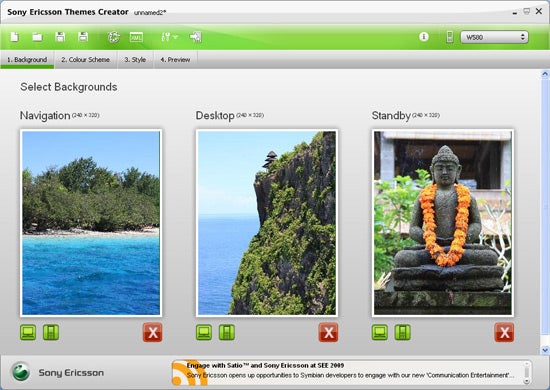Click the computer browse icon under Standby
Image resolution: width=550 pixels, height=390 pixels.
point(380,332)
